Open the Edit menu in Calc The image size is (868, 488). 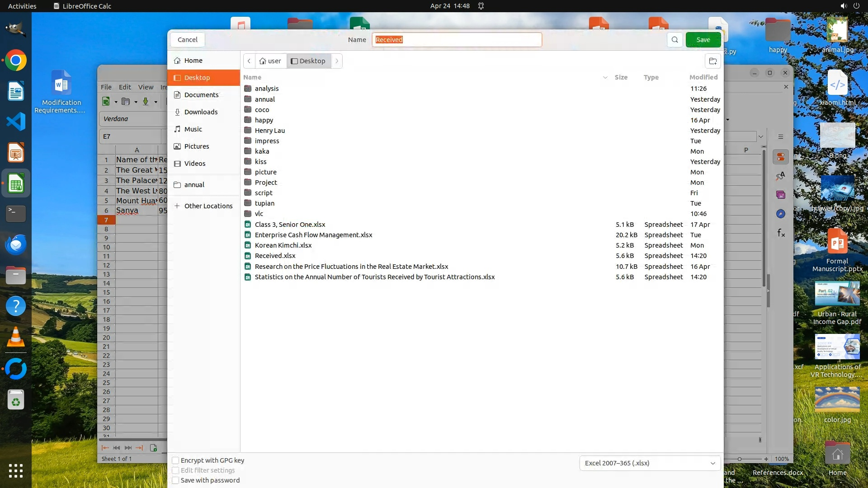tap(125, 87)
